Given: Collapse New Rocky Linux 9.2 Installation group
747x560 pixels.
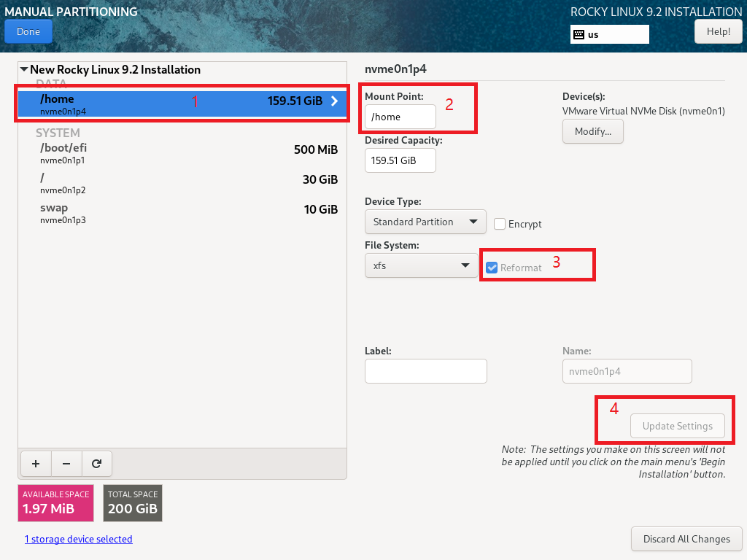Looking at the screenshot, I should [x=24, y=69].
